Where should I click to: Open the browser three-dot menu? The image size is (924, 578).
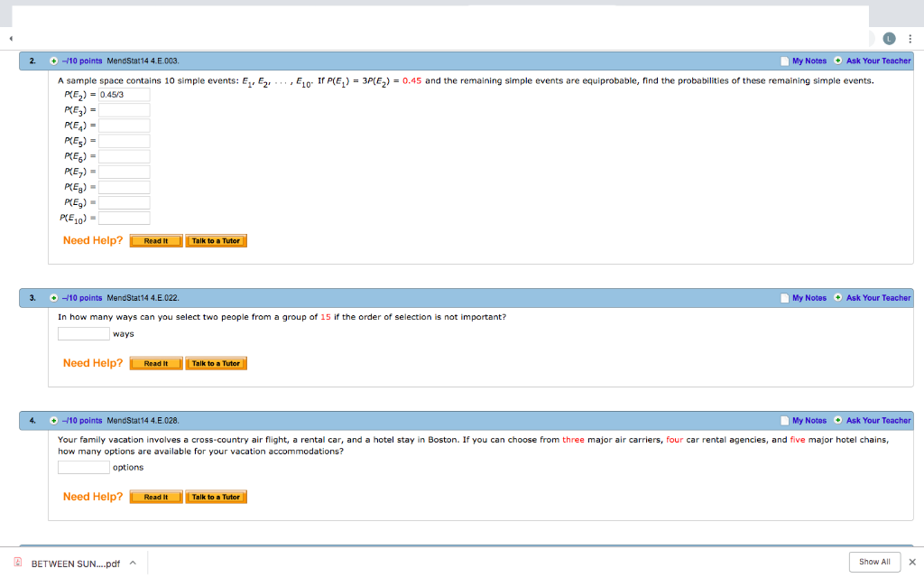point(911,39)
